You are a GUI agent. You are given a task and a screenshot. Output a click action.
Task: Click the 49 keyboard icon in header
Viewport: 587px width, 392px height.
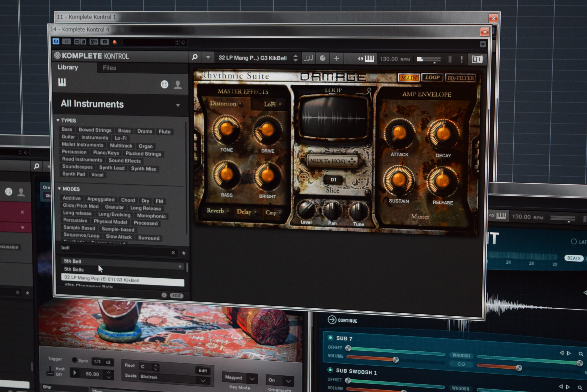tap(365, 59)
